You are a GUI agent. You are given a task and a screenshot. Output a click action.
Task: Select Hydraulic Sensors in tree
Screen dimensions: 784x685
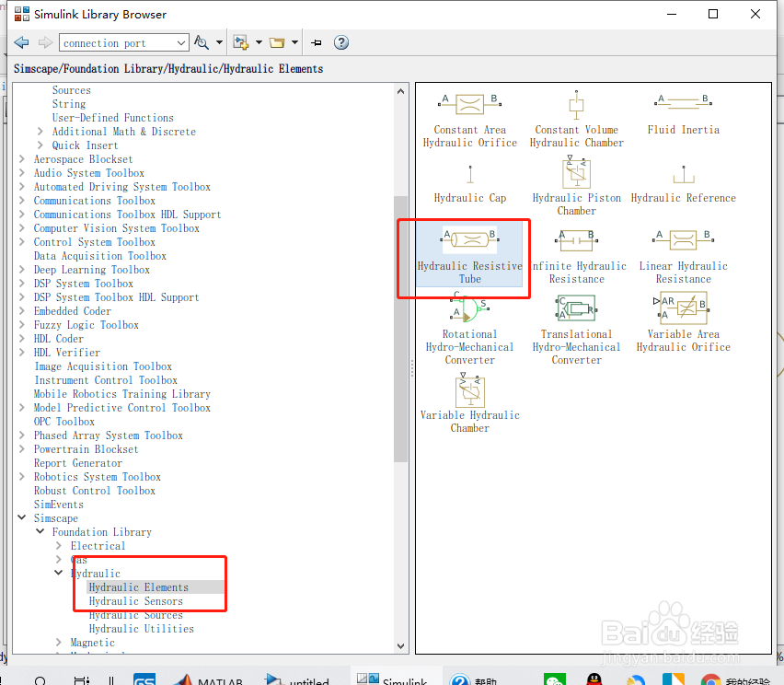tap(136, 601)
